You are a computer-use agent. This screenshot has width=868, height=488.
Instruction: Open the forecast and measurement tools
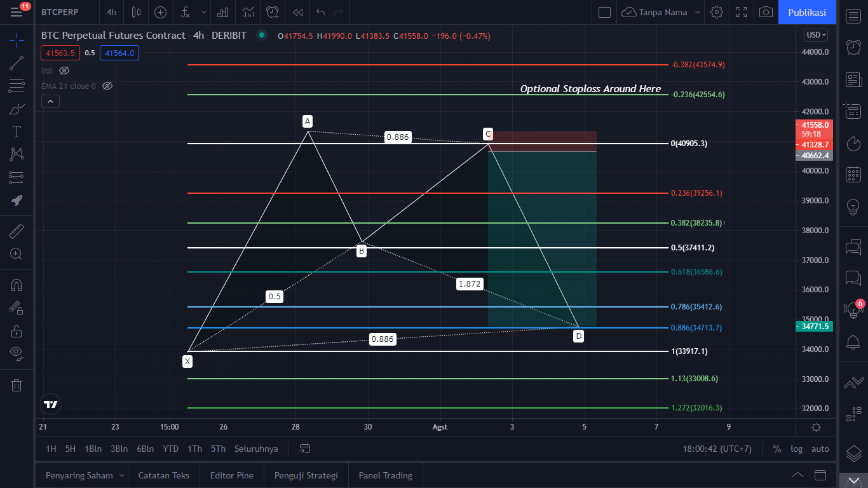(x=17, y=177)
